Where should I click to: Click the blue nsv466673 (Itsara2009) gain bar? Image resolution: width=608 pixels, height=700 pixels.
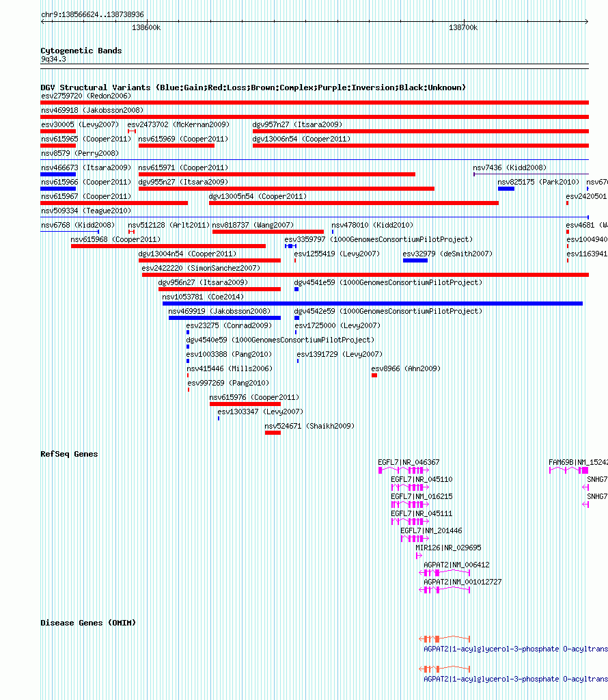coord(58,174)
